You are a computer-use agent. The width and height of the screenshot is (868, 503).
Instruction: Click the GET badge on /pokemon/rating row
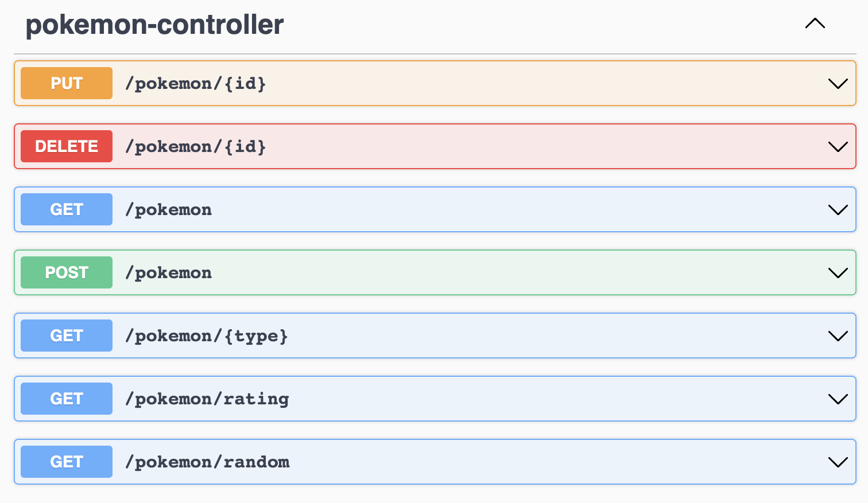pos(66,398)
